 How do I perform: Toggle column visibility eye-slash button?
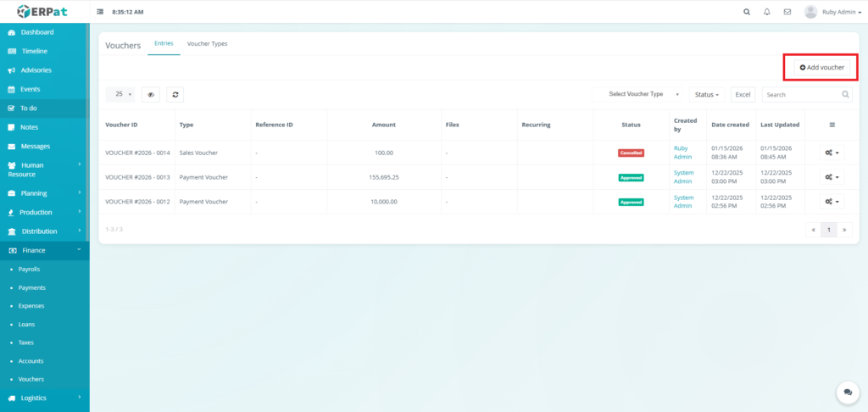click(151, 95)
